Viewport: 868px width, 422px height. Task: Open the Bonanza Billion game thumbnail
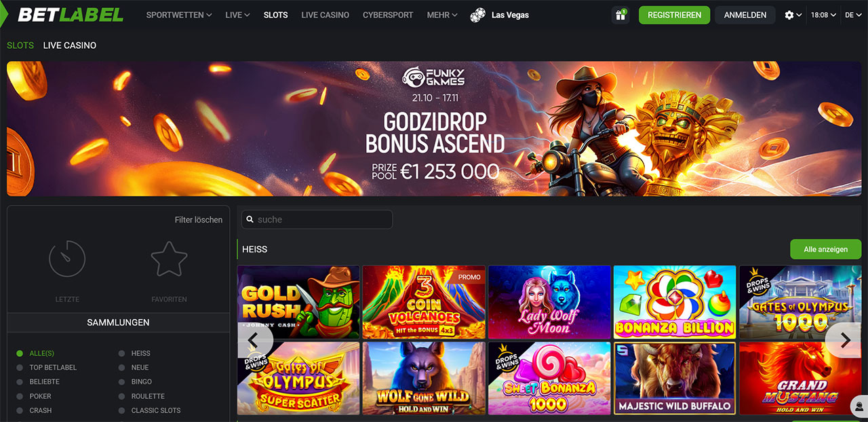(x=675, y=303)
